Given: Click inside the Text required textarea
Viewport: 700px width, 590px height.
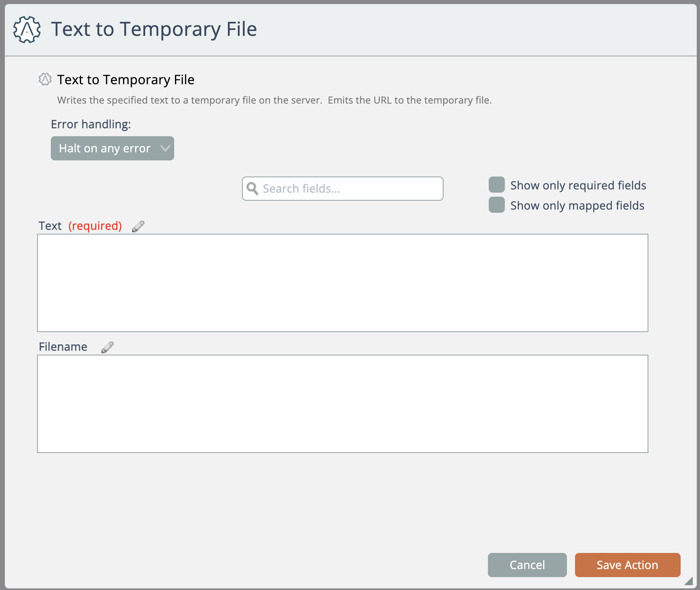Looking at the screenshot, I should [342, 283].
